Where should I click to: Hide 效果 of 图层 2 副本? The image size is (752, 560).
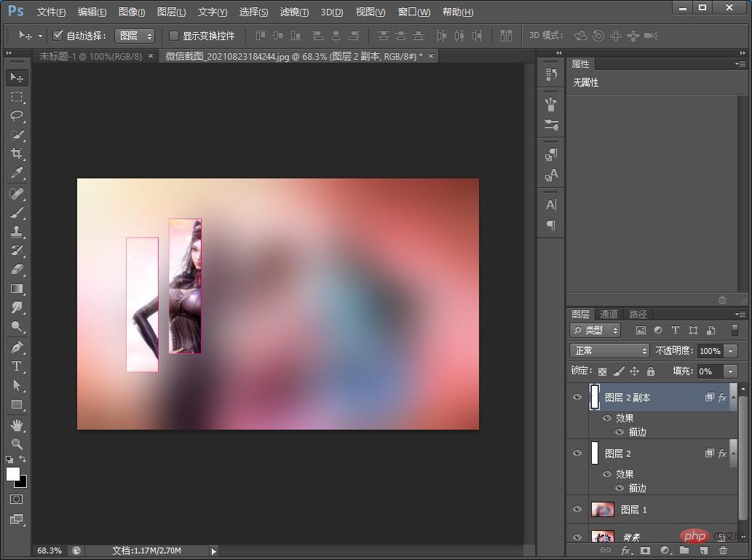click(x=607, y=418)
